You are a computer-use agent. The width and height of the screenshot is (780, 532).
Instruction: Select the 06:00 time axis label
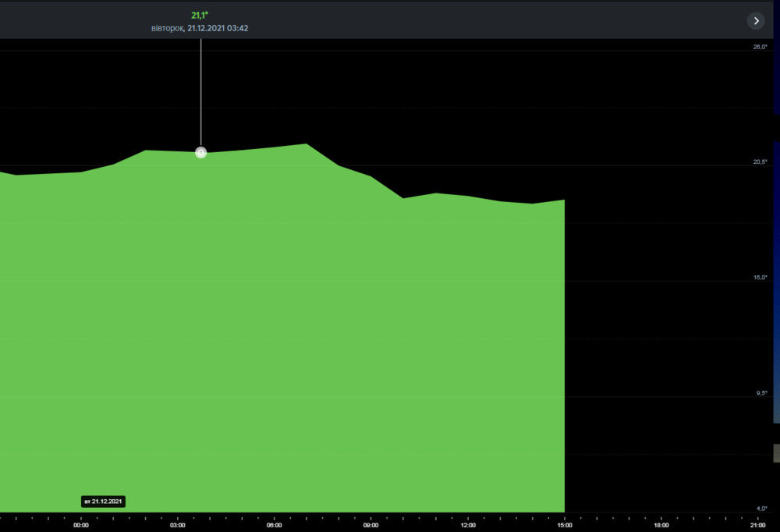tap(274, 525)
